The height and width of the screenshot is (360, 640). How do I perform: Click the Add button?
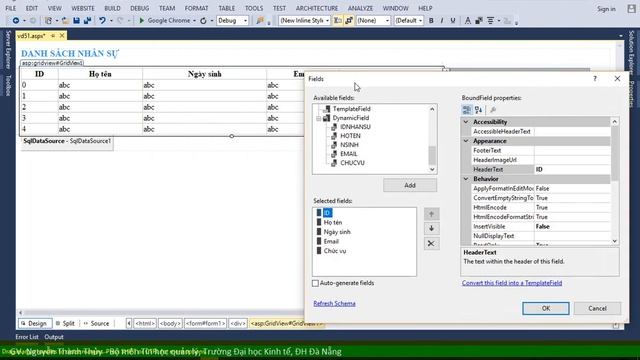pos(410,185)
